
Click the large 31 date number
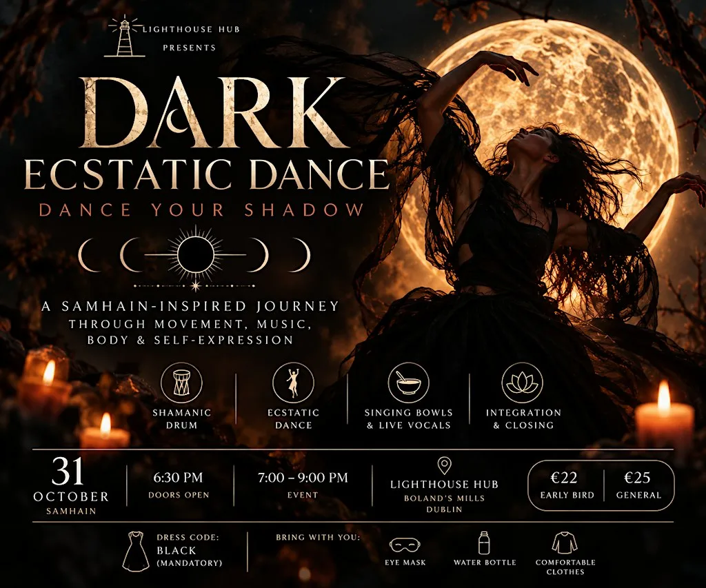(68, 472)
